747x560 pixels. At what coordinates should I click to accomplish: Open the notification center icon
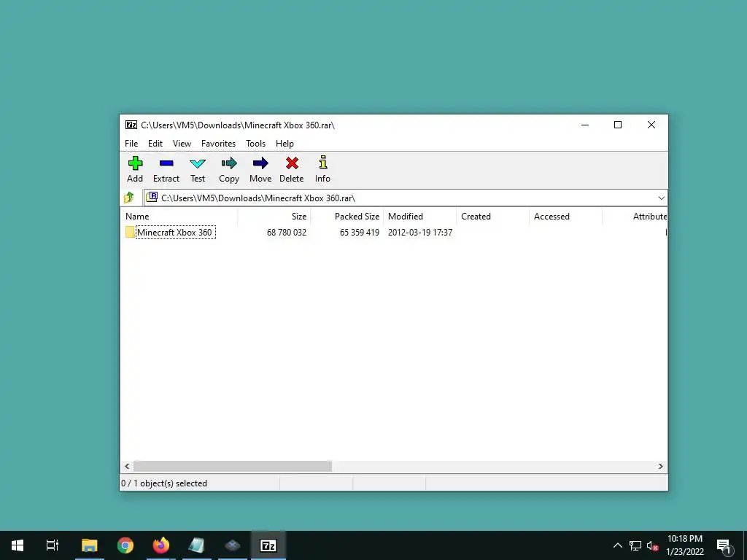pyautogui.click(x=724, y=546)
